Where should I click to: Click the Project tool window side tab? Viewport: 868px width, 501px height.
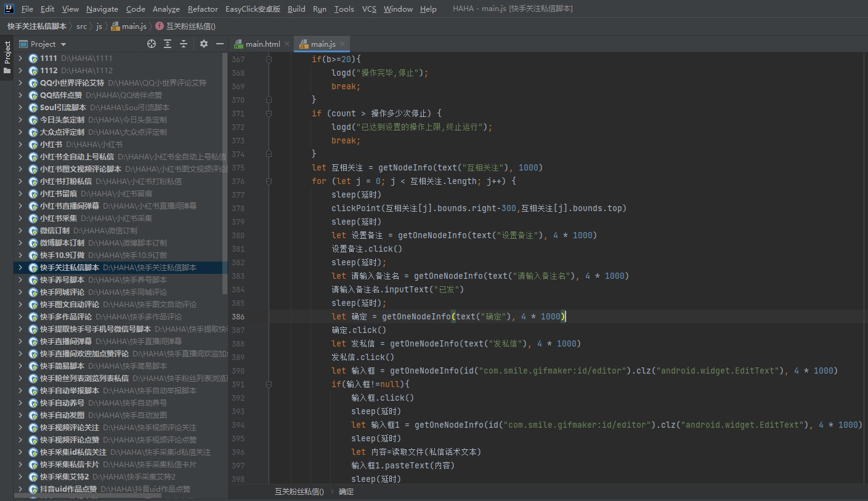coord(7,57)
